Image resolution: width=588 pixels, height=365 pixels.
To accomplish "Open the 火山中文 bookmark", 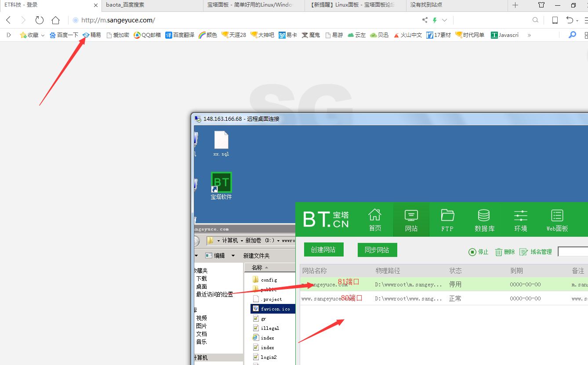I will (408, 35).
